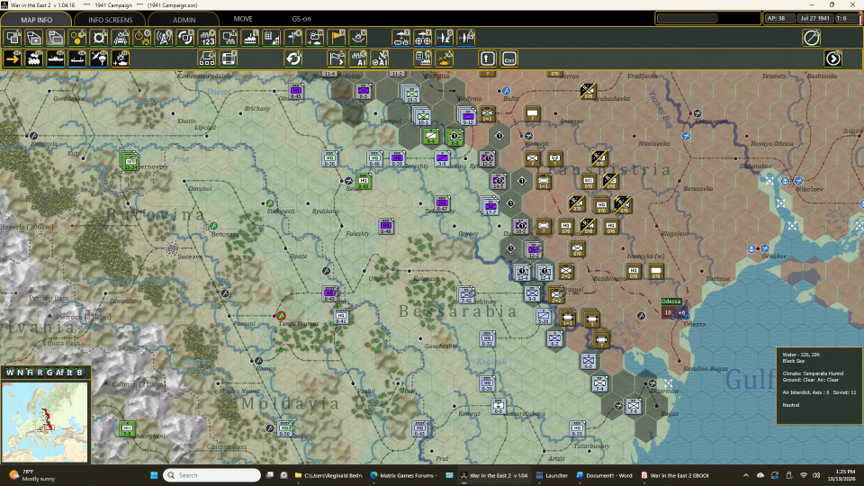864x486 pixels.
Task: Select the amphibious ship transport mode
Action: point(78,58)
